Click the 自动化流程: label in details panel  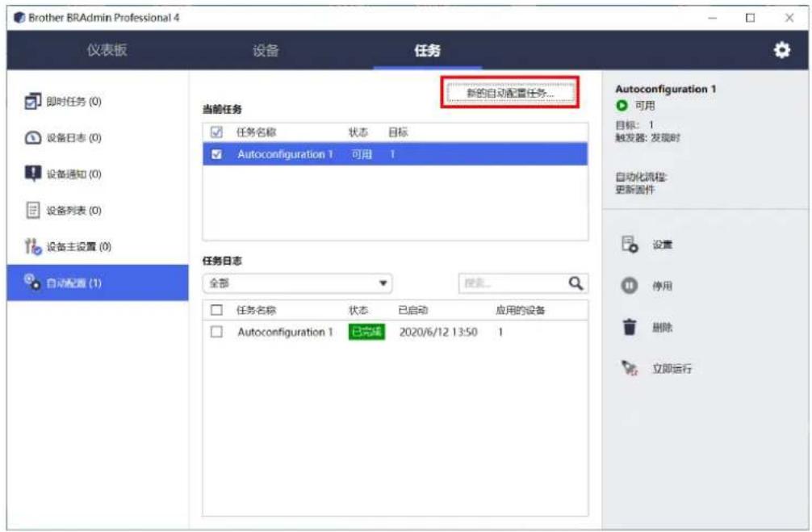[641, 177]
